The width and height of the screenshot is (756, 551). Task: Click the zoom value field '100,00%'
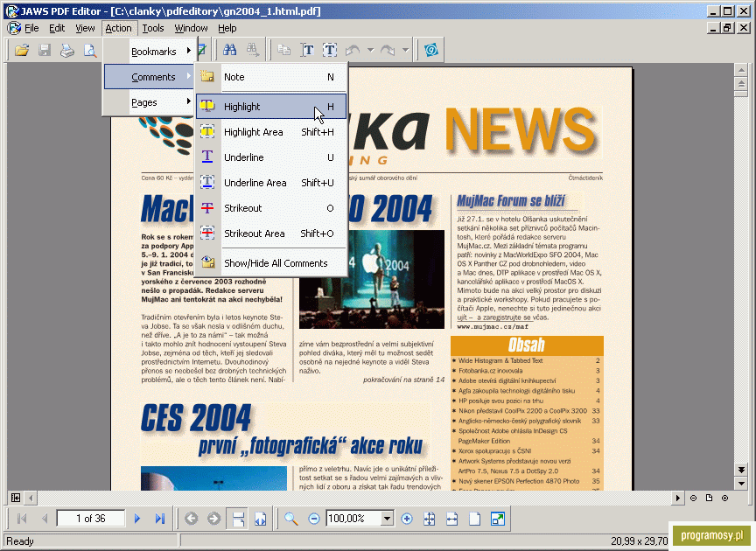tap(353, 519)
